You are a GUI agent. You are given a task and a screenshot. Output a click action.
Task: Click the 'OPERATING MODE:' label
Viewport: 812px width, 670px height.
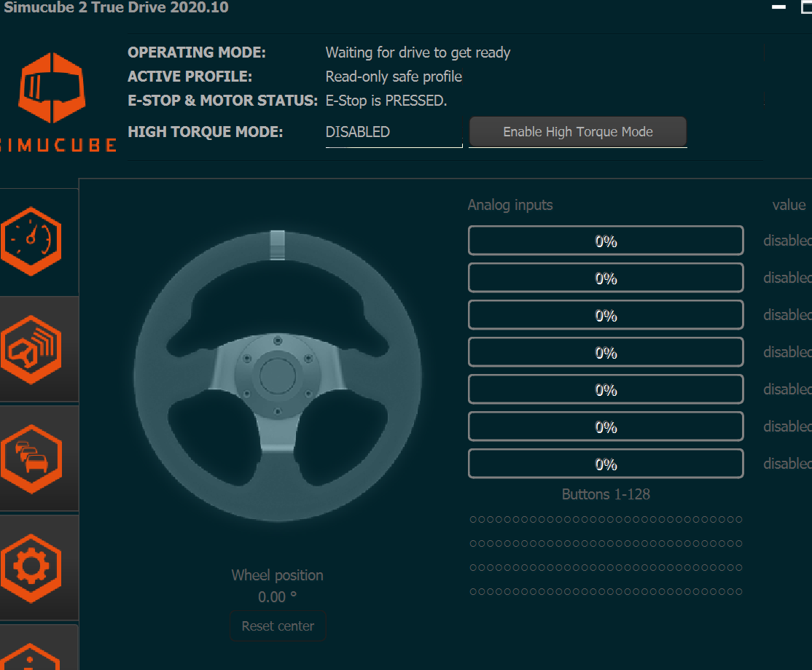197,52
